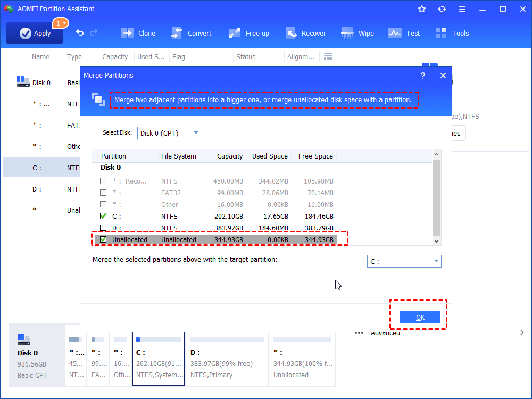Click the column settings list icon
The width and height of the screenshot is (532, 399).
pyautogui.click(x=328, y=57)
